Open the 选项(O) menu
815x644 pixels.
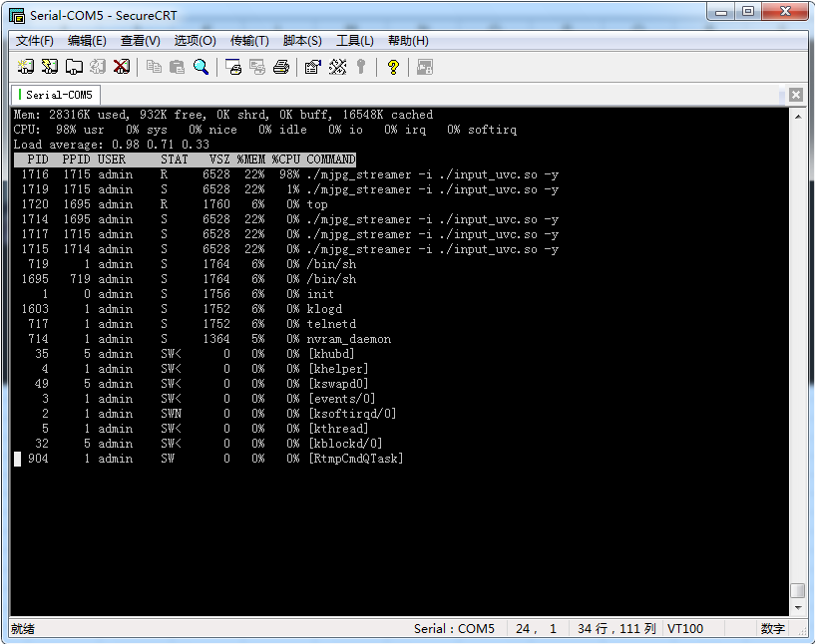195,41
